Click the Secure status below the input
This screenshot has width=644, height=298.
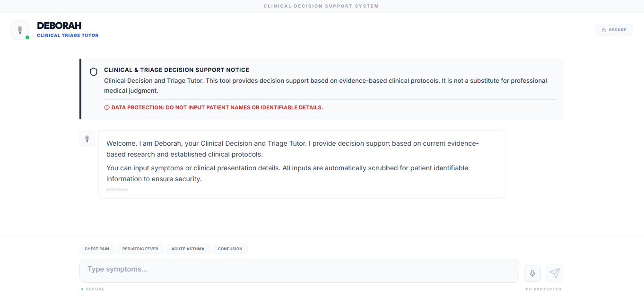[95, 289]
